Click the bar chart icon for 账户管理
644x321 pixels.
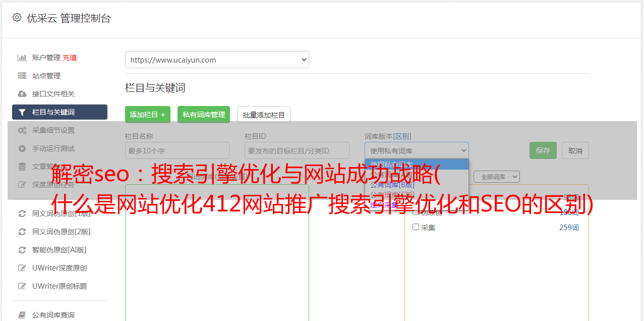tap(22, 58)
